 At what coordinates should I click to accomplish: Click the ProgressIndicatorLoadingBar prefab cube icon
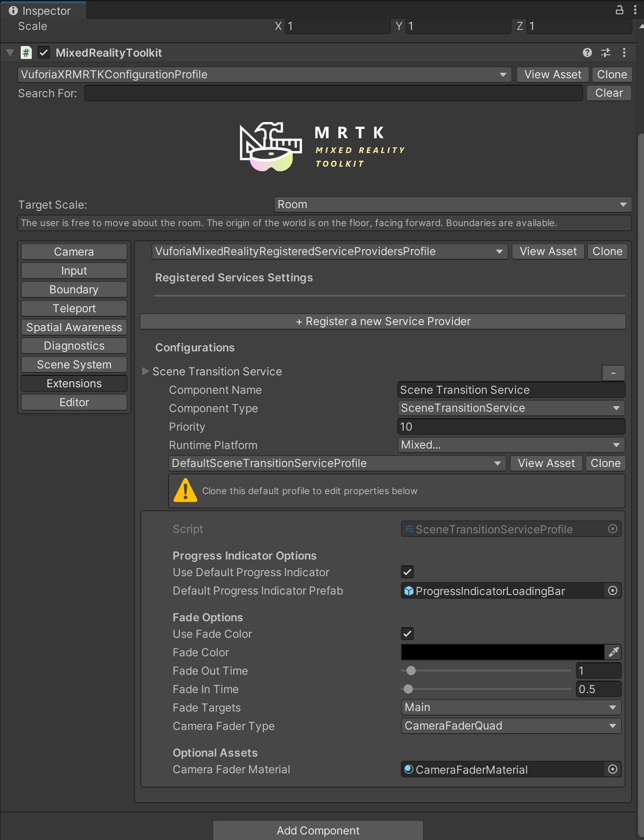tap(409, 591)
